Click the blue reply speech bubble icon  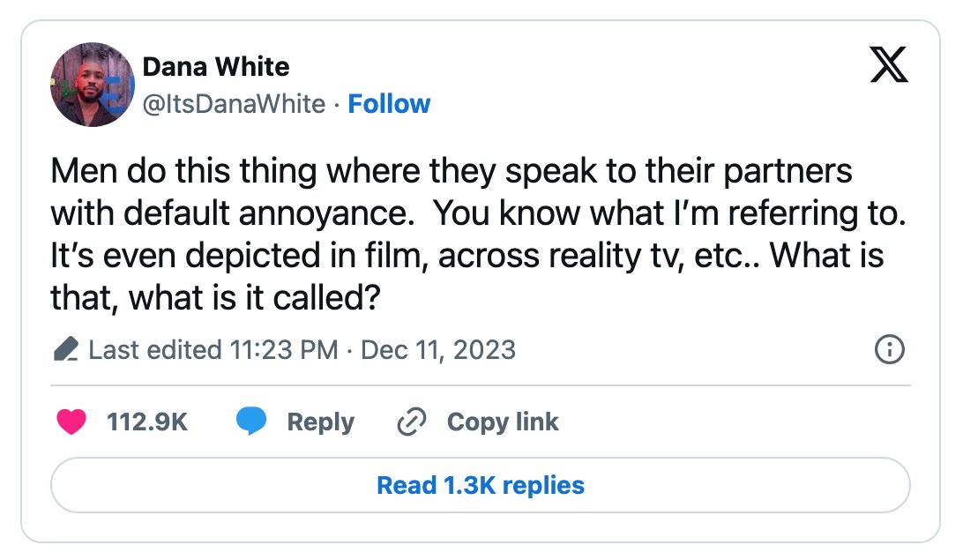click(x=251, y=422)
